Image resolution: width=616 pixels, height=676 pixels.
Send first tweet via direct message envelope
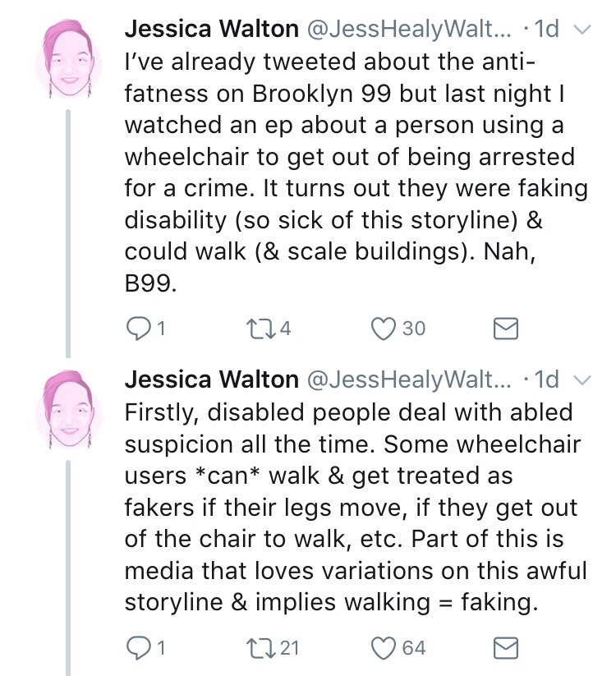pos(506,329)
